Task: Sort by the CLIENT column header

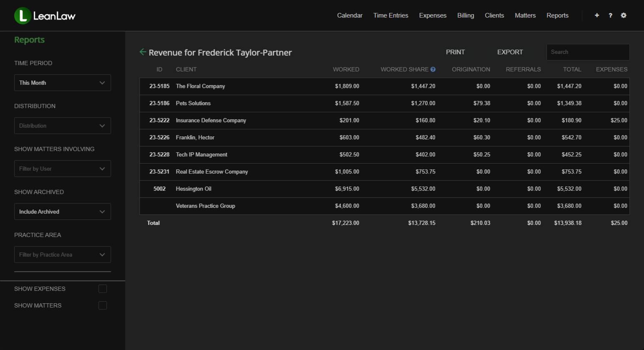Action: coord(186,69)
